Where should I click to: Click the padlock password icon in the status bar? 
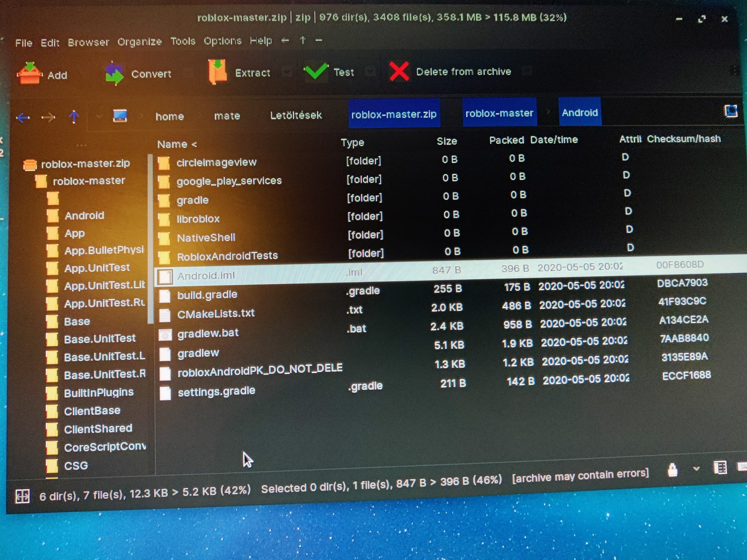672,470
